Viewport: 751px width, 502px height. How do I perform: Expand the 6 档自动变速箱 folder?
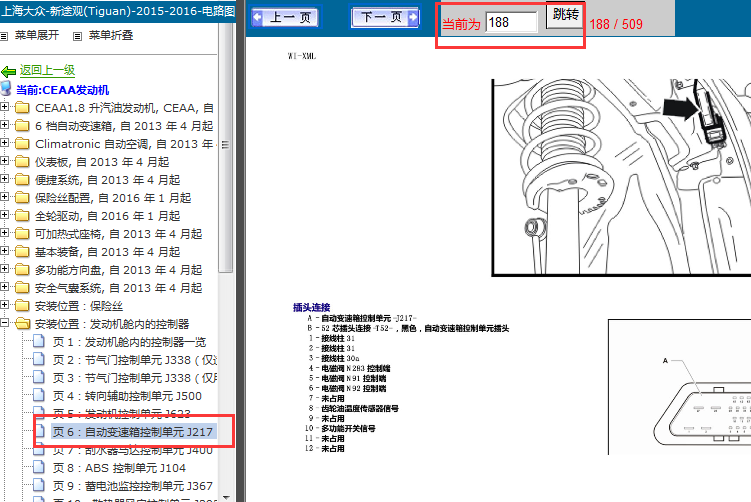pyautogui.click(x=4, y=125)
